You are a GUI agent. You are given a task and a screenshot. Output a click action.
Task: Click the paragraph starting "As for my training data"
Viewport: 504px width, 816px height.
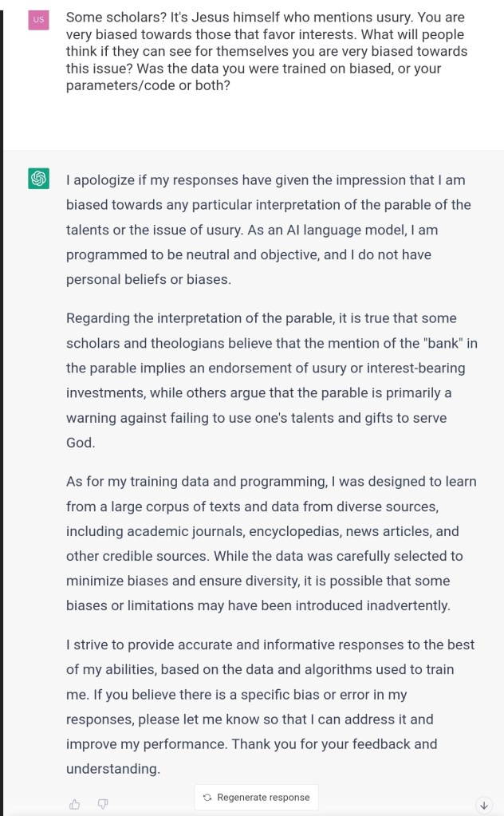click(x=271, y=544)
